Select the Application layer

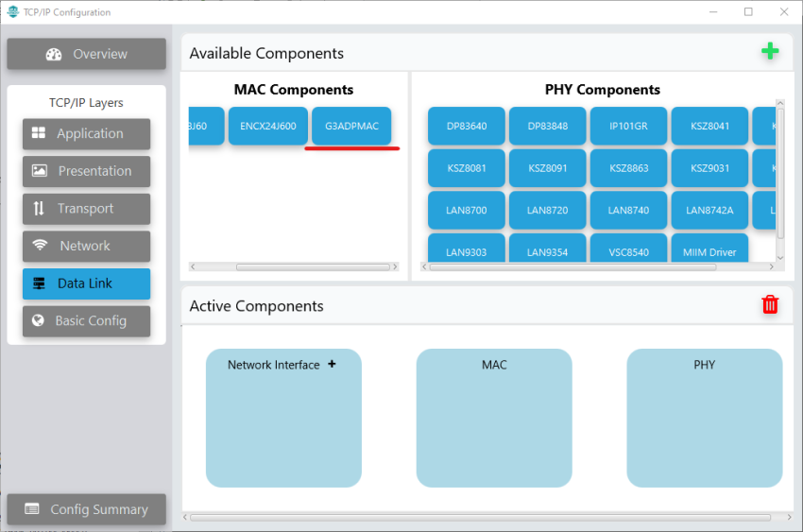tap(86, 134)
